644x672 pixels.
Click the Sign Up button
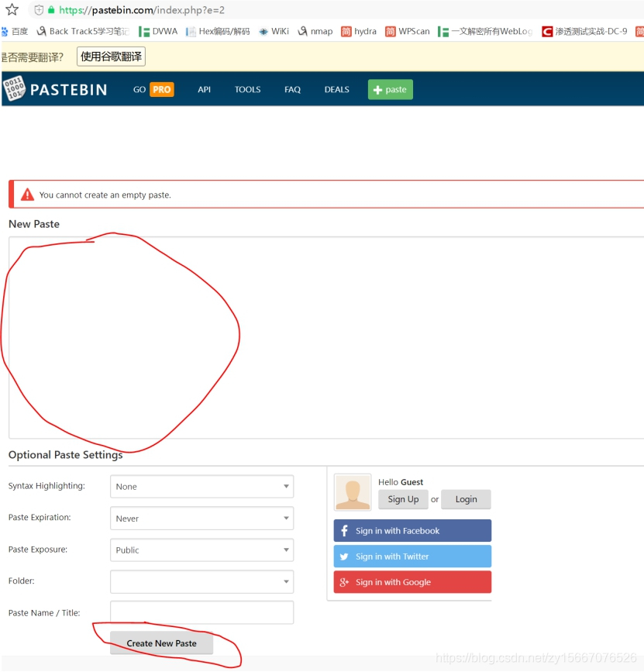coord(403,499)
